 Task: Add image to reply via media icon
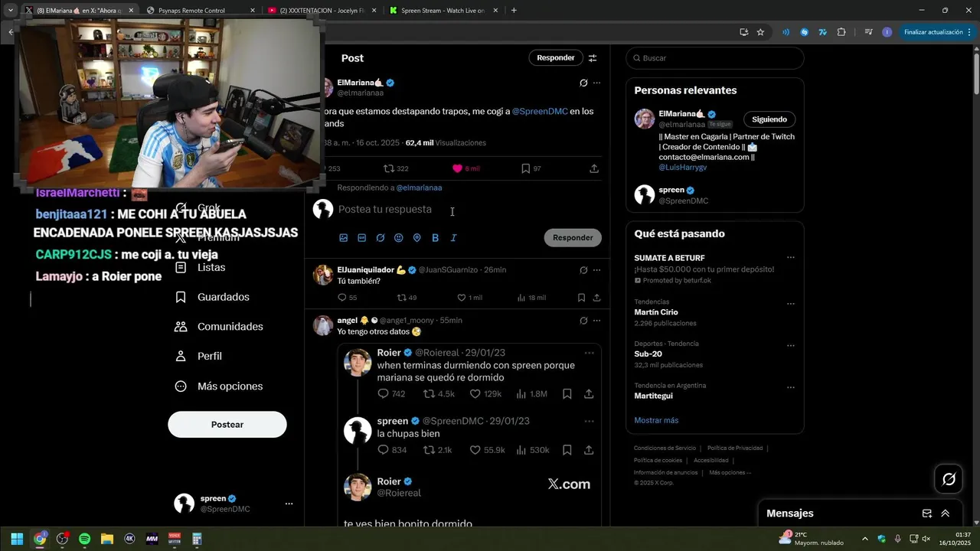[x=344, y=238]
